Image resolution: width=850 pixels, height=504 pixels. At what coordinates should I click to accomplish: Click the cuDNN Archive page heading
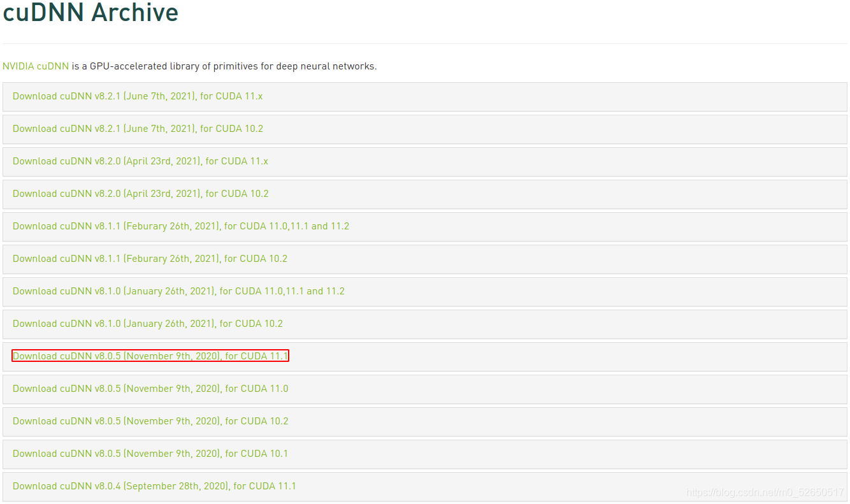pos(90,12)
